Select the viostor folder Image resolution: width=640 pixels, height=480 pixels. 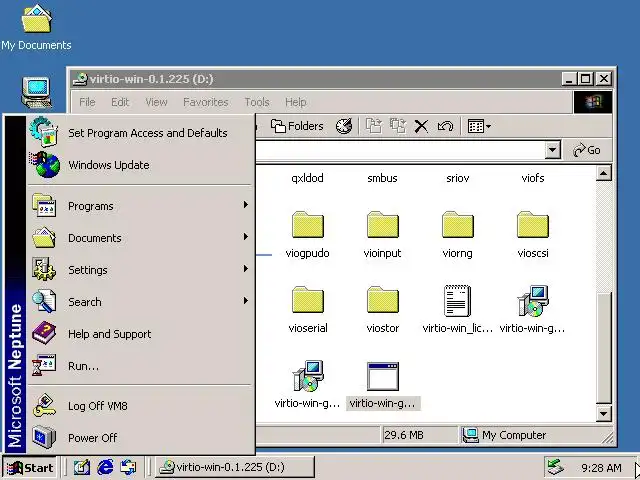point(382,310)
